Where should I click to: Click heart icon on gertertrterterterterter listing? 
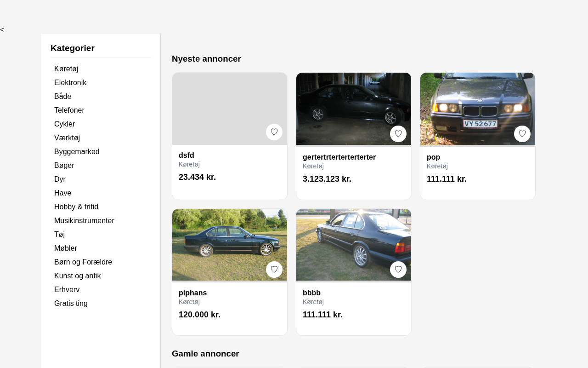[398, 134]
